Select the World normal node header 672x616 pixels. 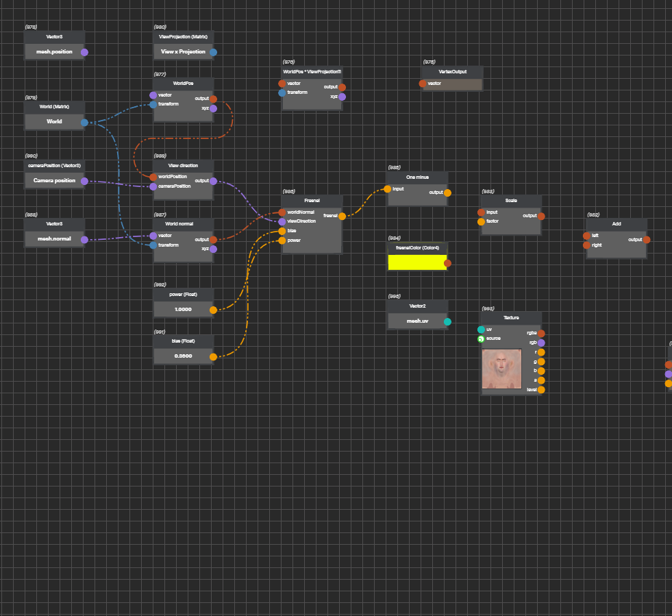183,224
